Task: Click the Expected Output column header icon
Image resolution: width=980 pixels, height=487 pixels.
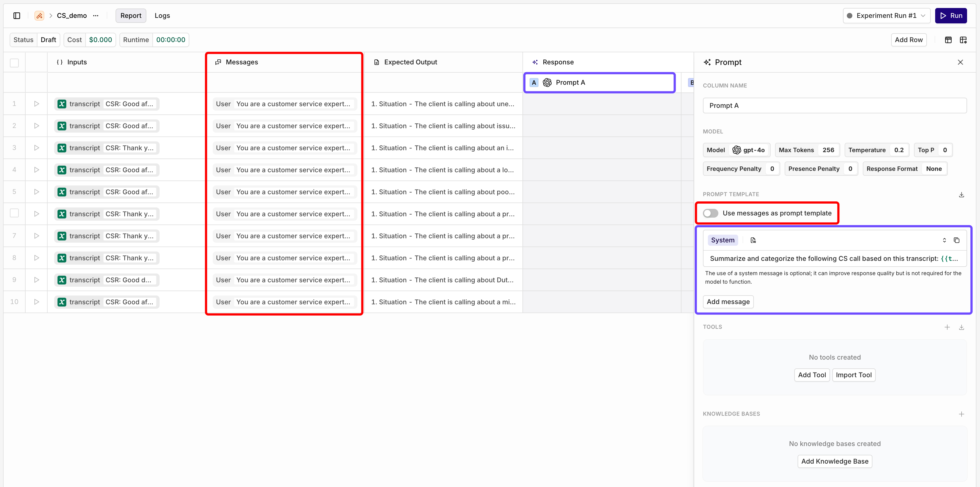Action: [377, 62]
